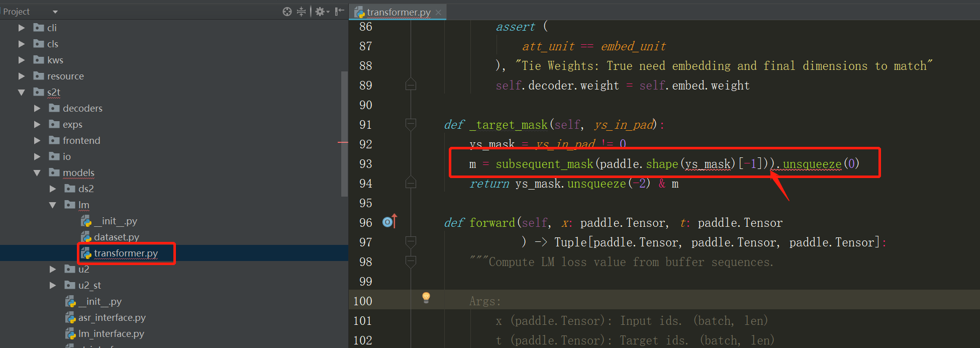Select __init__.py inside the lm folder

pyautogui.click(x=116, y=221)
